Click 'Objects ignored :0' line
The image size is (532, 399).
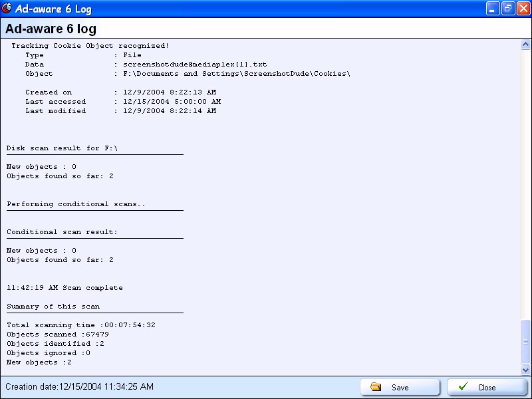(49, 353)
